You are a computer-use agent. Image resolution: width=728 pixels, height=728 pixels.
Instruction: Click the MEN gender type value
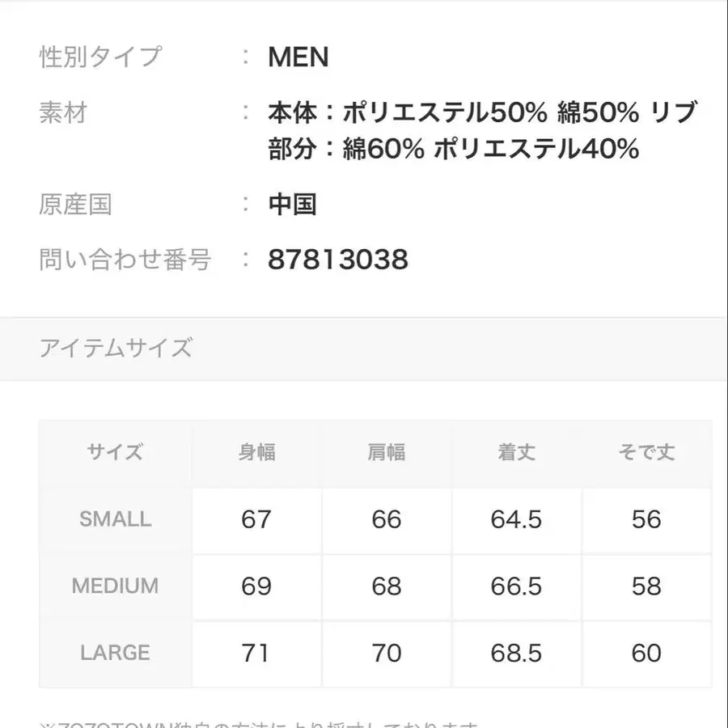point(298,57)
